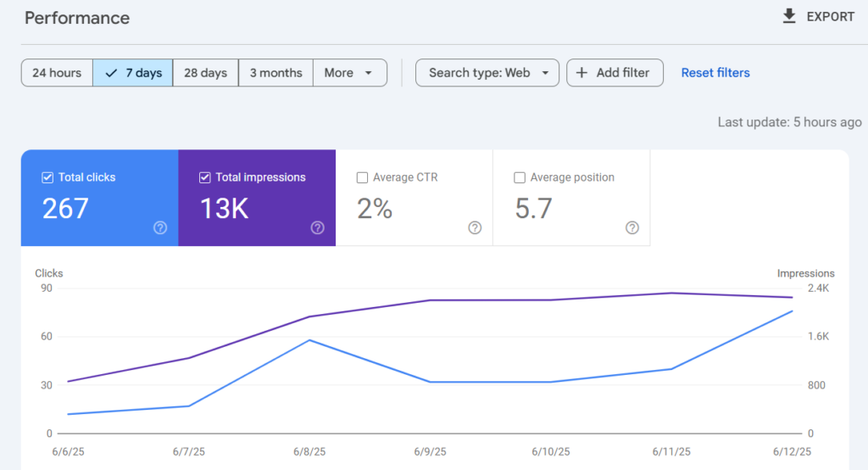Viewport: 868px width, 470px height.
Task: Click the plus icon in Add filter
Action: 581,73
